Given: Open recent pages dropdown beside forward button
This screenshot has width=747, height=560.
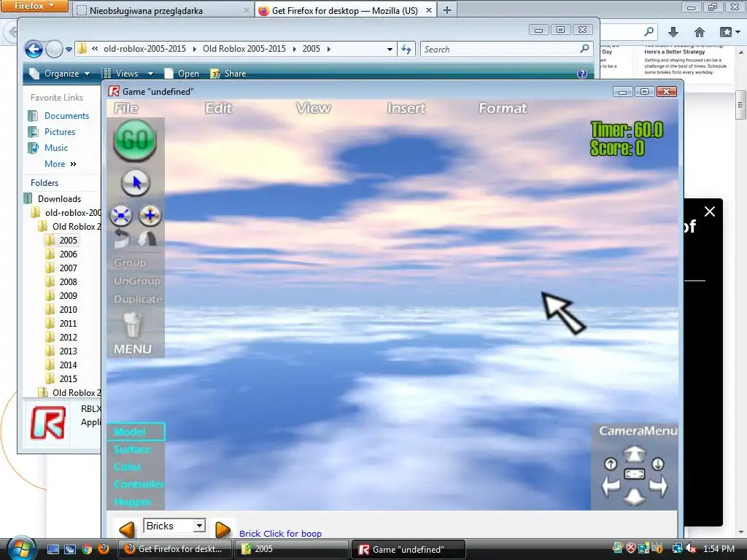Looking at the screenshot, I should pos(69,49).
